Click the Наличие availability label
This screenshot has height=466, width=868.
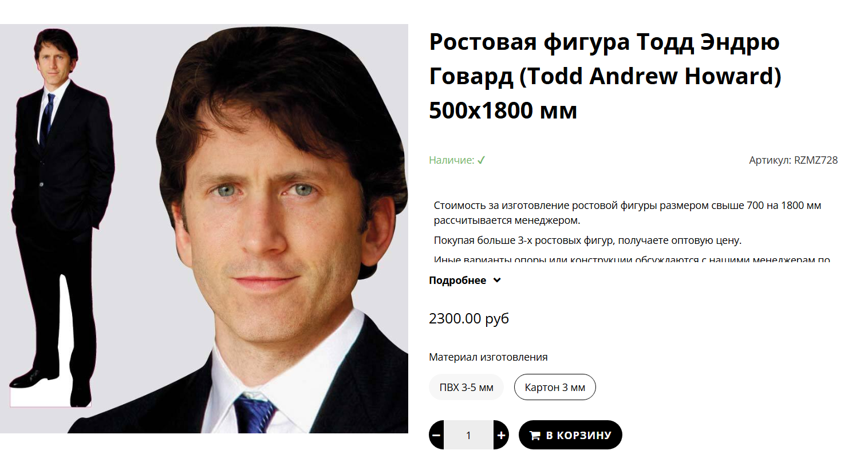[x=452, y=160]
